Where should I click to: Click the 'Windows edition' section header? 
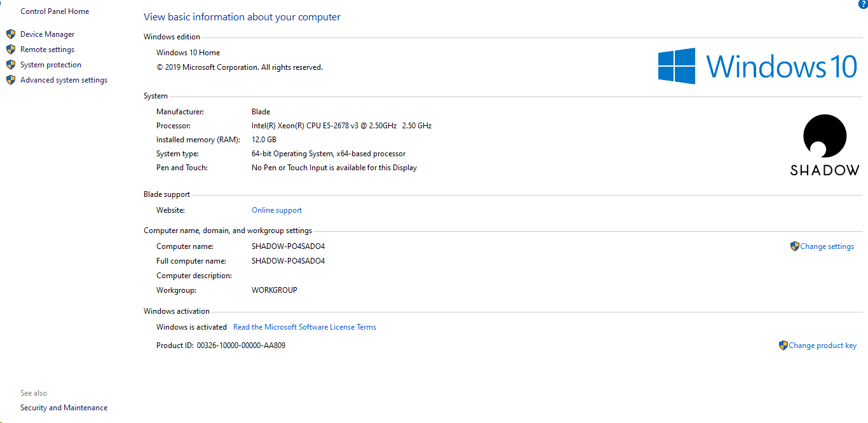coord(172,37)
